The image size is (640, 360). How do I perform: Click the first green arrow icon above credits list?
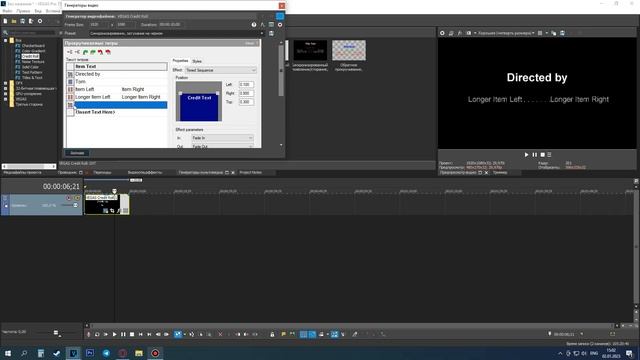[x=85, y=52]
